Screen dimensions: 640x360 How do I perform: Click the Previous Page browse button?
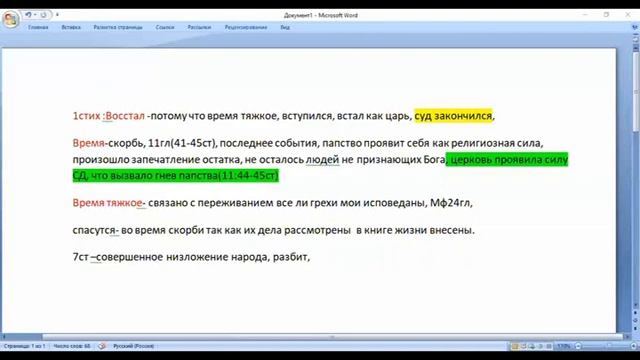tap(636, 313)
